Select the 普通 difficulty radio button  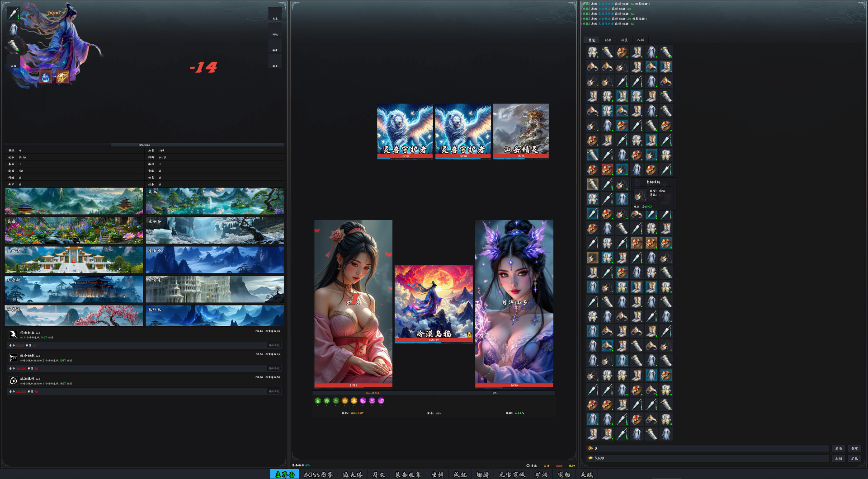tap(528, 465)
